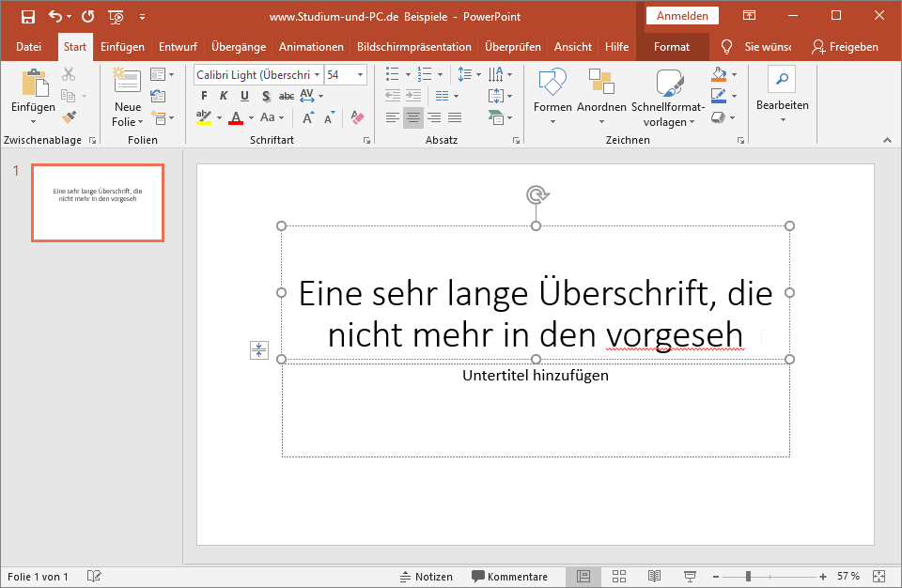Toggle strikethrough (abc) formatting

287,96
